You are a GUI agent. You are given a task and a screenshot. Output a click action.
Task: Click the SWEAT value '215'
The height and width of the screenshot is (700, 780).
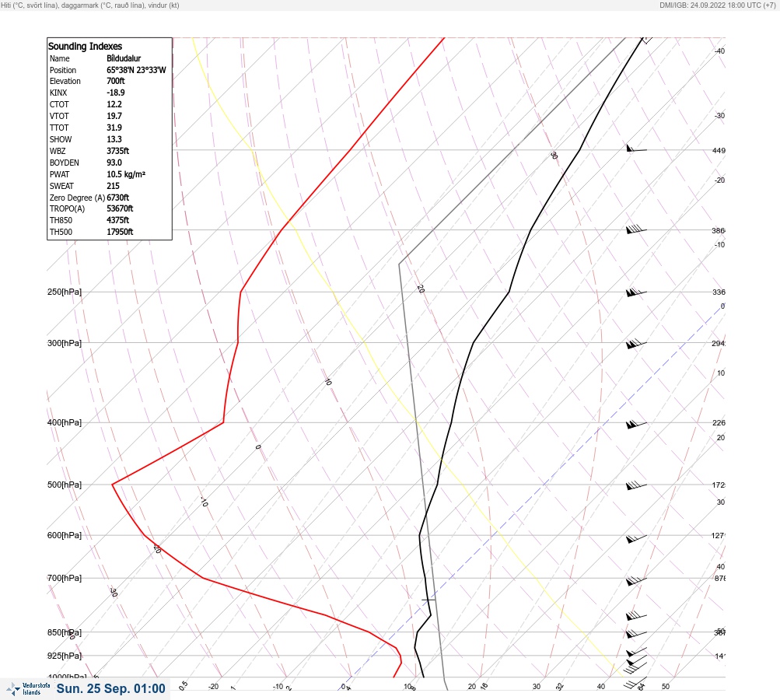113,186
